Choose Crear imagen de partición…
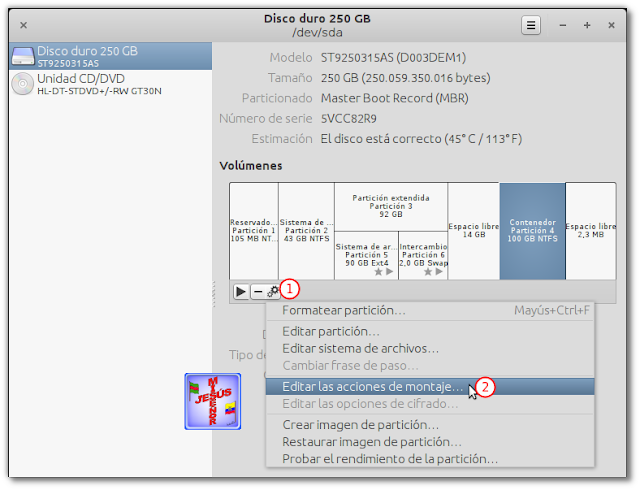640x490 pixels. (430, 425)
